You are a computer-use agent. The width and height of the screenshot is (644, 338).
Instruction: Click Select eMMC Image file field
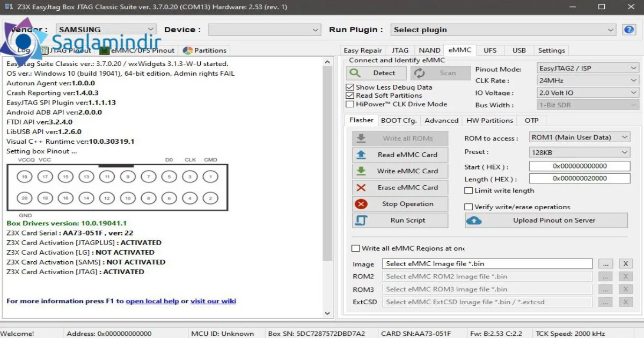pyautogui.click(x=487, y=264)
